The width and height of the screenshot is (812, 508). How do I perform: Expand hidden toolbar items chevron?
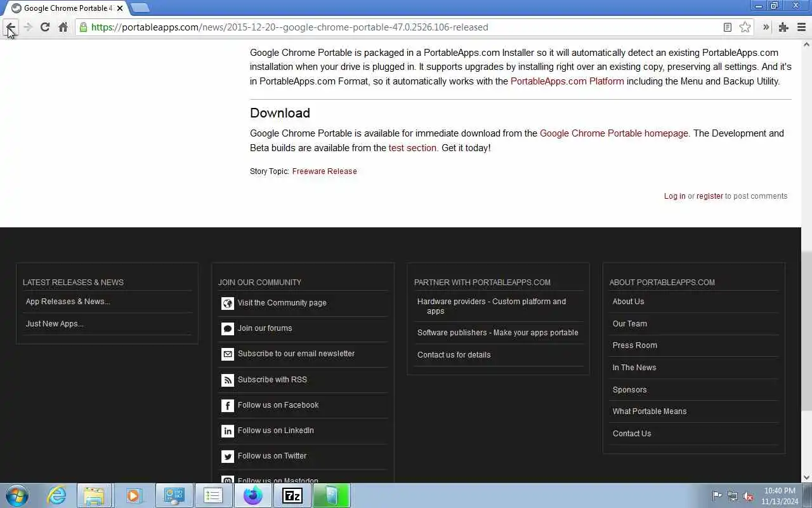(766, 27)
